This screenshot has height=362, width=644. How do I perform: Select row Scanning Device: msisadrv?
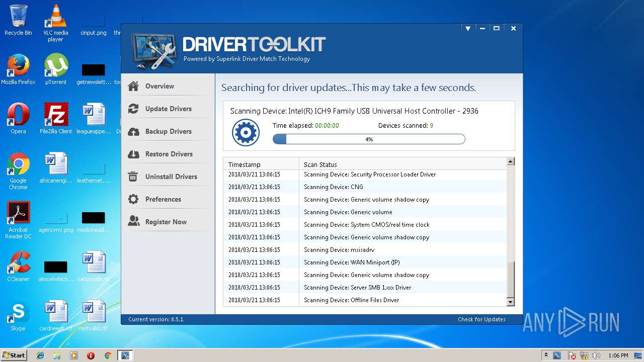coord(365,250)
